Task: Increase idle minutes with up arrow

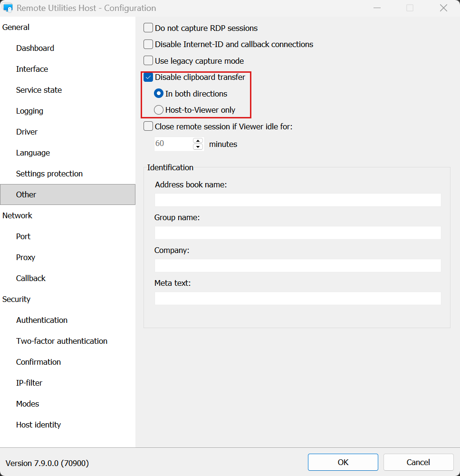Action: 198,141
